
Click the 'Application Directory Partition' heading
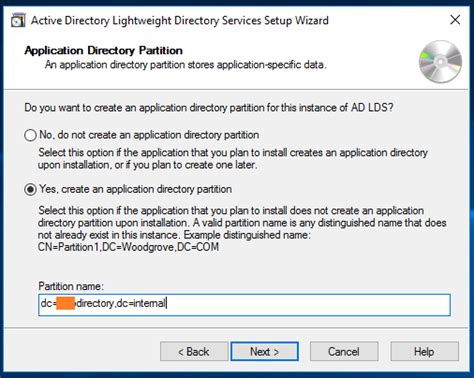click(103, 50)
